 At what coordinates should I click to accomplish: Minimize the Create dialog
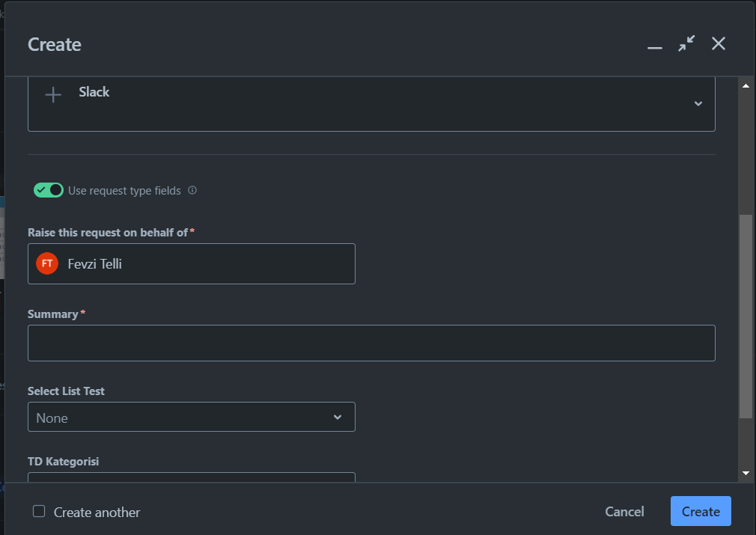pyautogui.click(x=655, y=45)
